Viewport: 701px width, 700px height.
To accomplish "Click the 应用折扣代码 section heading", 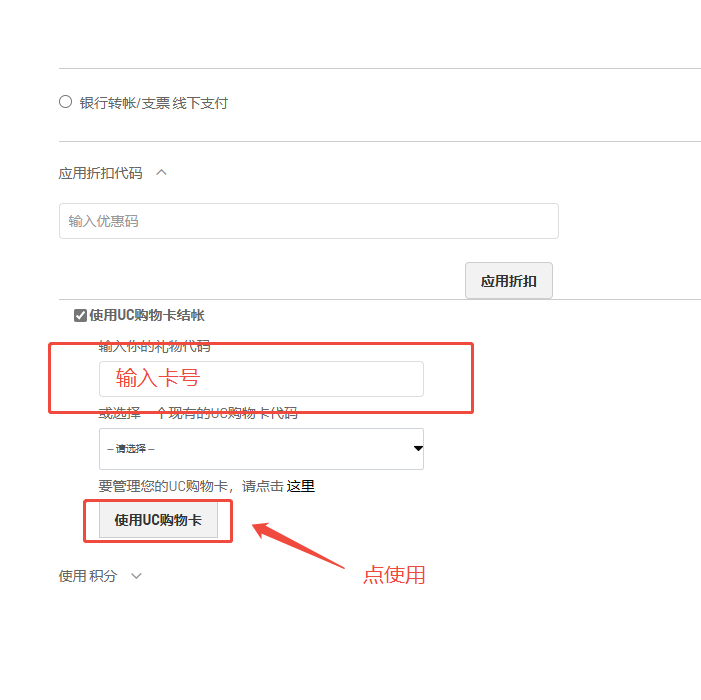I will point(100,173).
